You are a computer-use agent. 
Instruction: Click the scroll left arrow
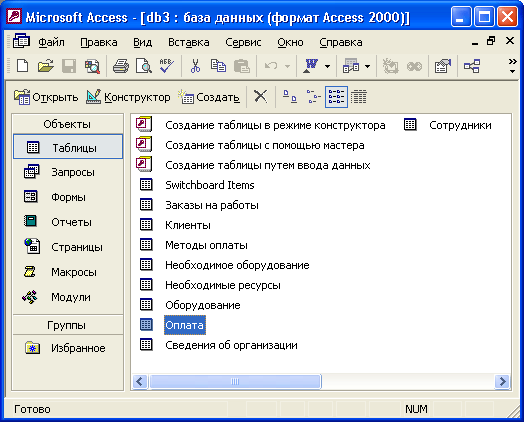140,381
